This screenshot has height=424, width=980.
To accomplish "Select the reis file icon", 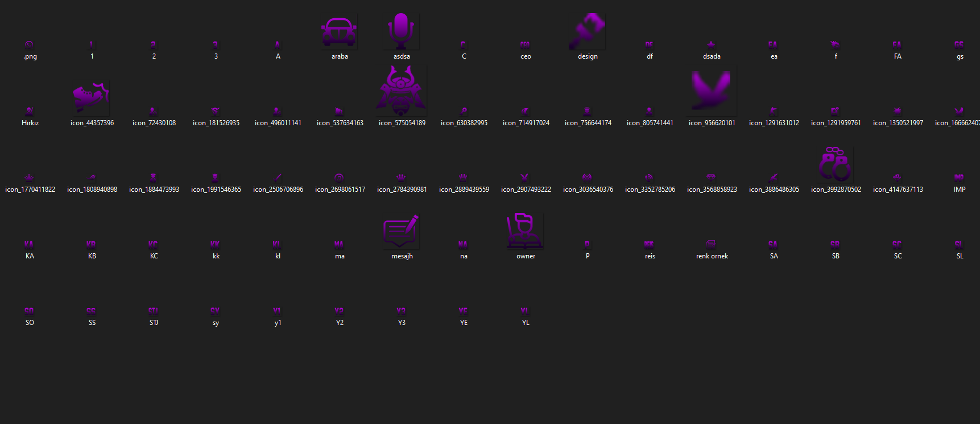I will [649, 244].
